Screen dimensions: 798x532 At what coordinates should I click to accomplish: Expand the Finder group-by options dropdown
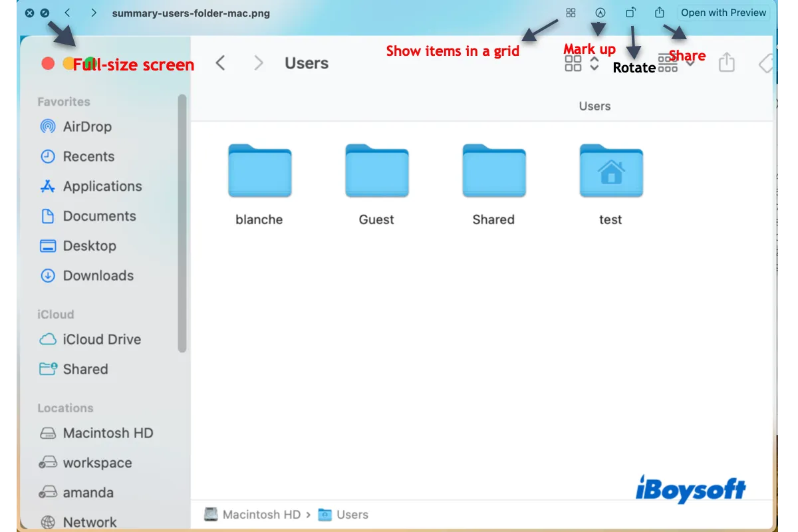(677, 63)
